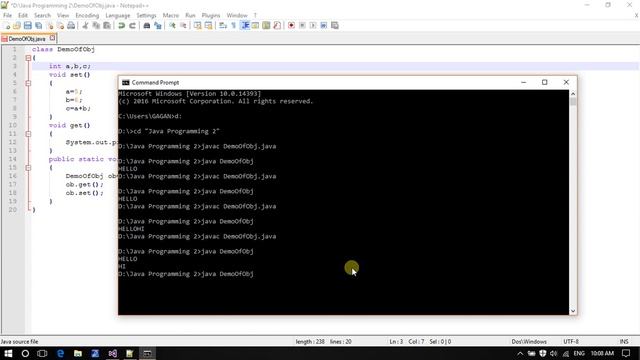This screenshot has height=360, width=640.
Task: Collapse the set() fold at line 5
Action: pyautogui.click(x=28, y=83)
